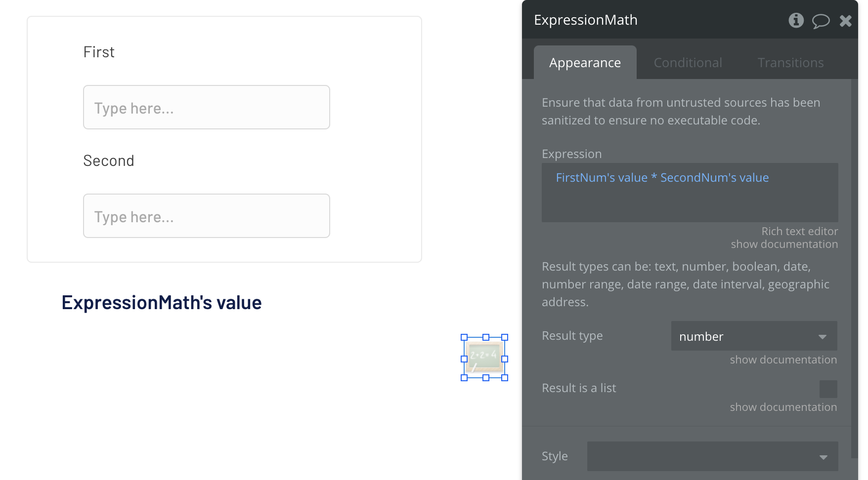
Task: Expand the Style dropdown
Action: 712,456
